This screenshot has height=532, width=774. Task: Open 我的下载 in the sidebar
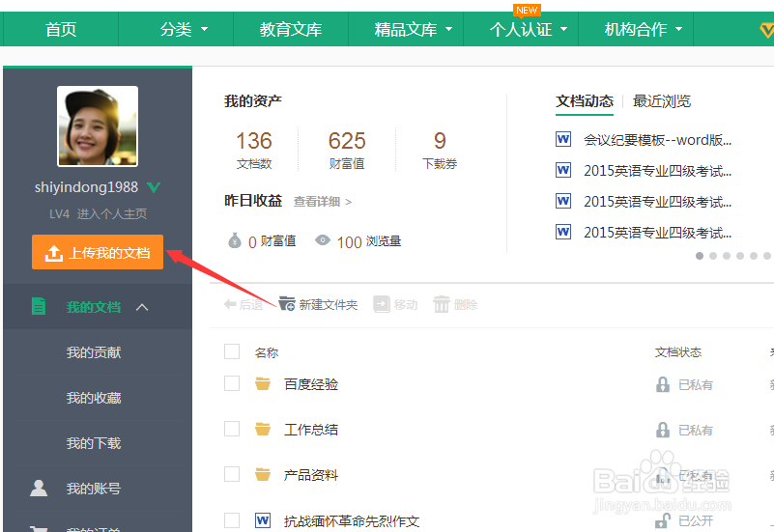[94, 443]
